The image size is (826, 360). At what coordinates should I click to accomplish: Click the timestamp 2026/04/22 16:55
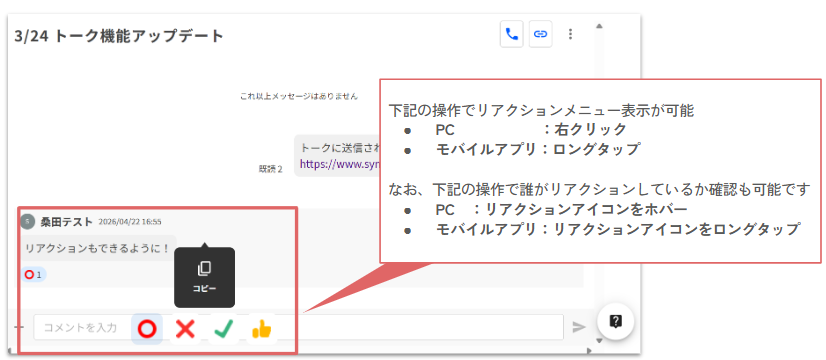tap(130, 222)
